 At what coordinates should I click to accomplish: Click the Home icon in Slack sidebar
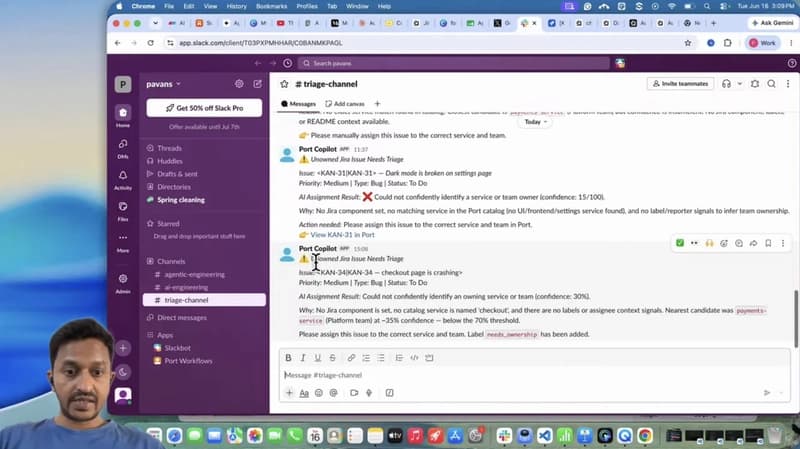122,113
